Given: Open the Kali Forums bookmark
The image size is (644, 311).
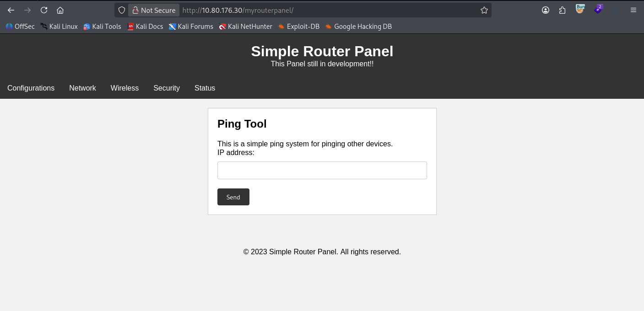Looking at the screenshot, I should [191, 27].
